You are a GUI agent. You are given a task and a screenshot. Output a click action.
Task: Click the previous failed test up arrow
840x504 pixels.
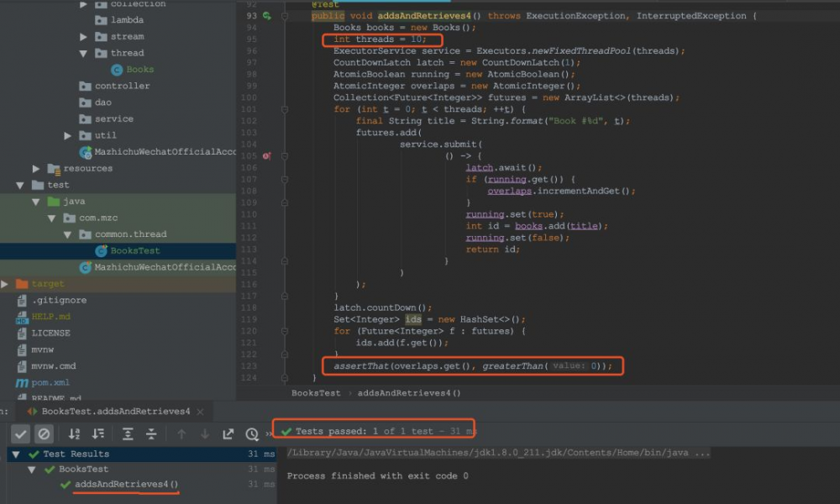(181, 433)
